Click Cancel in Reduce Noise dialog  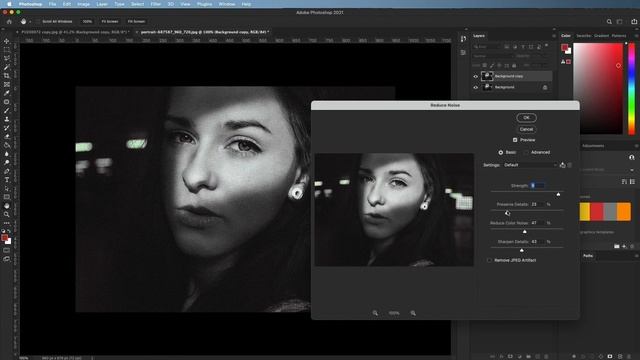pyautogui.click(x=527, y=129)
